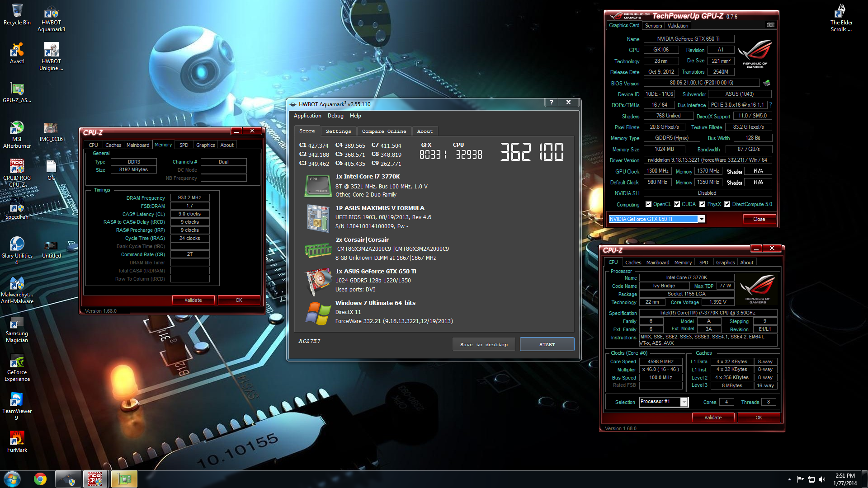The image size is (868, 488).
Task: Open the Recycle Bin desktop icon
Action: [17, 15]
